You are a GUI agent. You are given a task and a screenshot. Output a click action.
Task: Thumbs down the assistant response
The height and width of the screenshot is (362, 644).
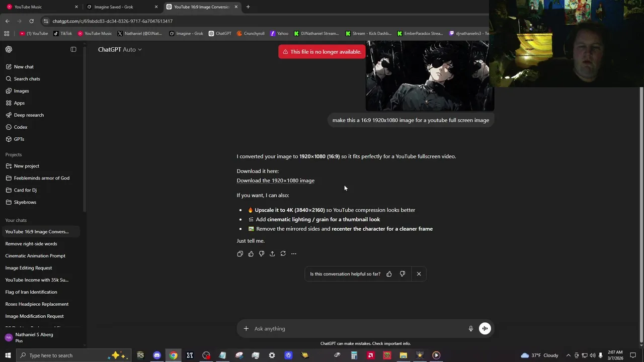click(262, 254)
